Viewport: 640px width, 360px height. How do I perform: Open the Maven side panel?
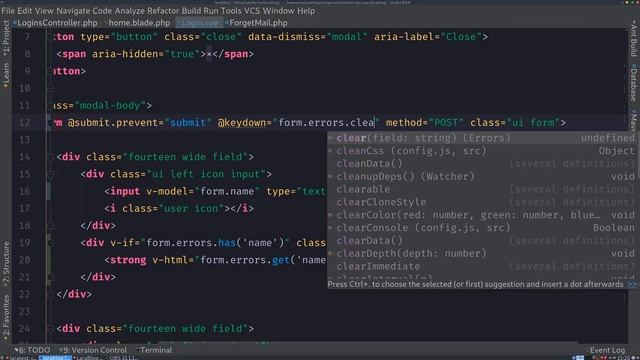(x=634, y=120)
